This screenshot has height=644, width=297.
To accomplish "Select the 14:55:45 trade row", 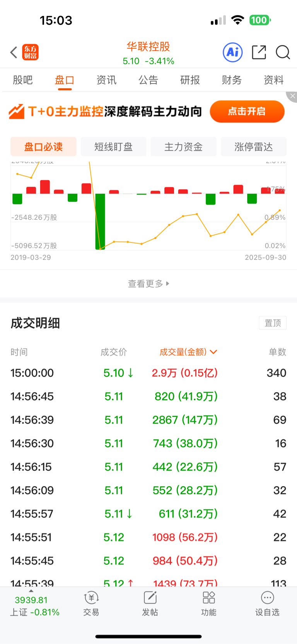I will 148,560.
